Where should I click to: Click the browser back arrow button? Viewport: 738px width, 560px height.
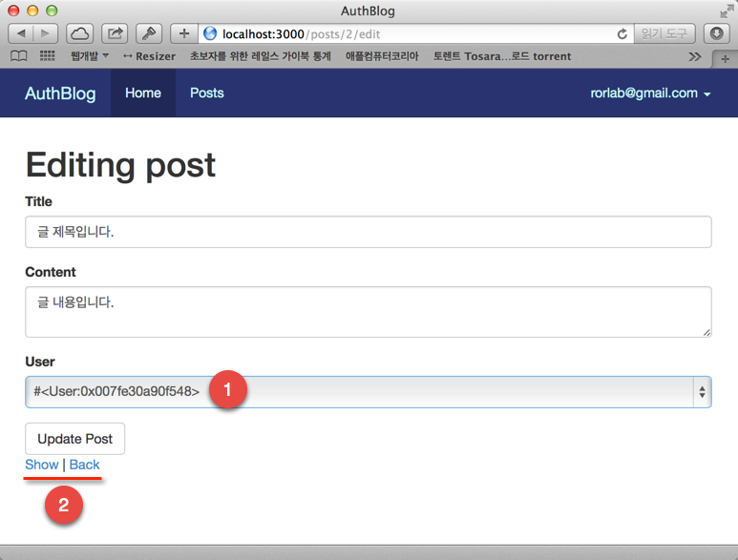pyautogui.click(x=21, y=33)
